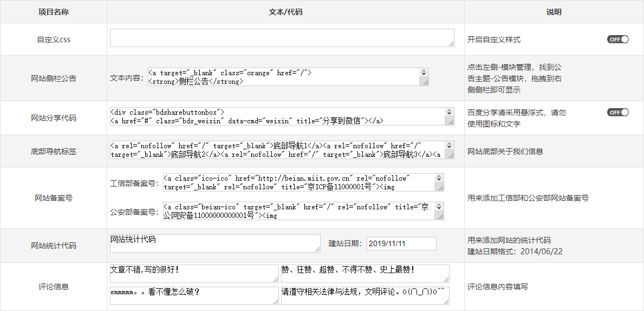Click the 底部导航标签 code textarea
The width and height of the screenshot is (644, 311).
[x=276, y=150]
